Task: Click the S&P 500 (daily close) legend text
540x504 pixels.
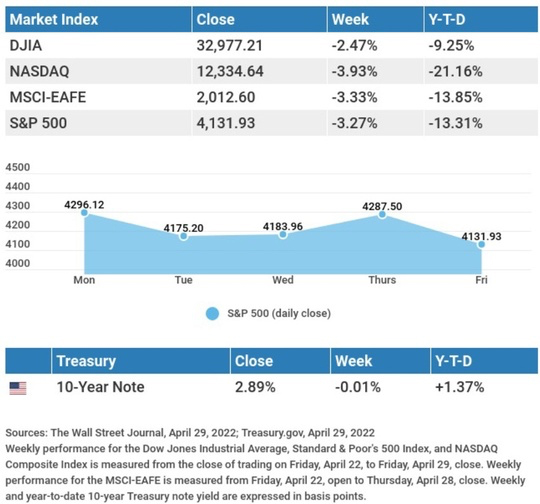Action: [279, 313]
